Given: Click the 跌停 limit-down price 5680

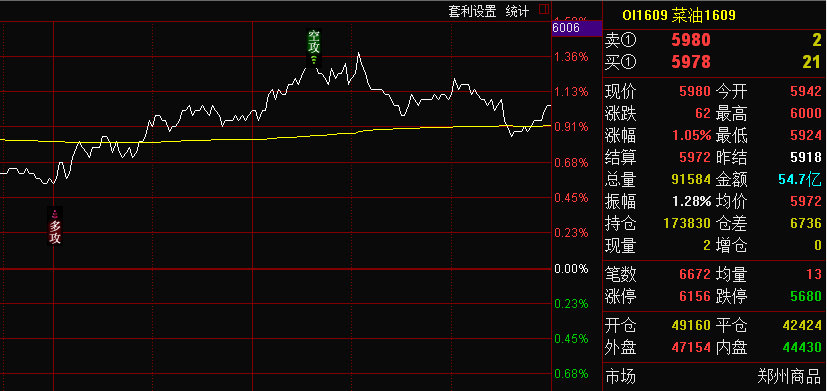Looking at the screenshot, I should (x=806, y=296).
